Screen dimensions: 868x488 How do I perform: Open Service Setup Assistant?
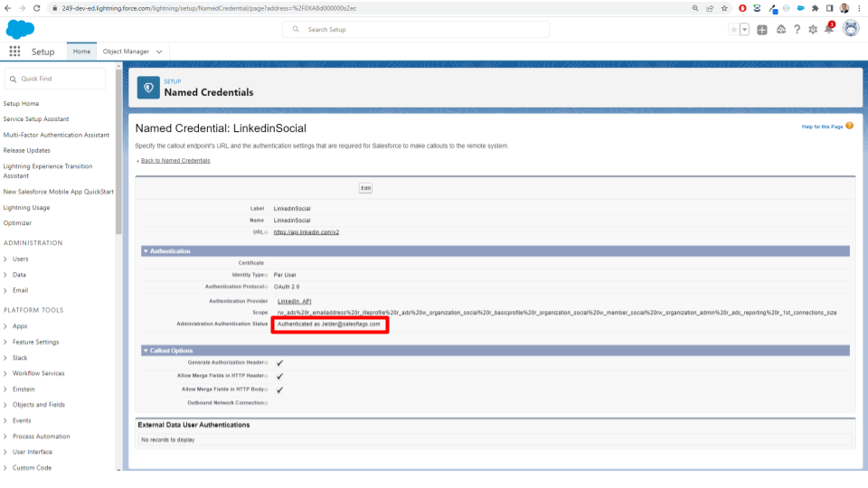tap(36, 119)
